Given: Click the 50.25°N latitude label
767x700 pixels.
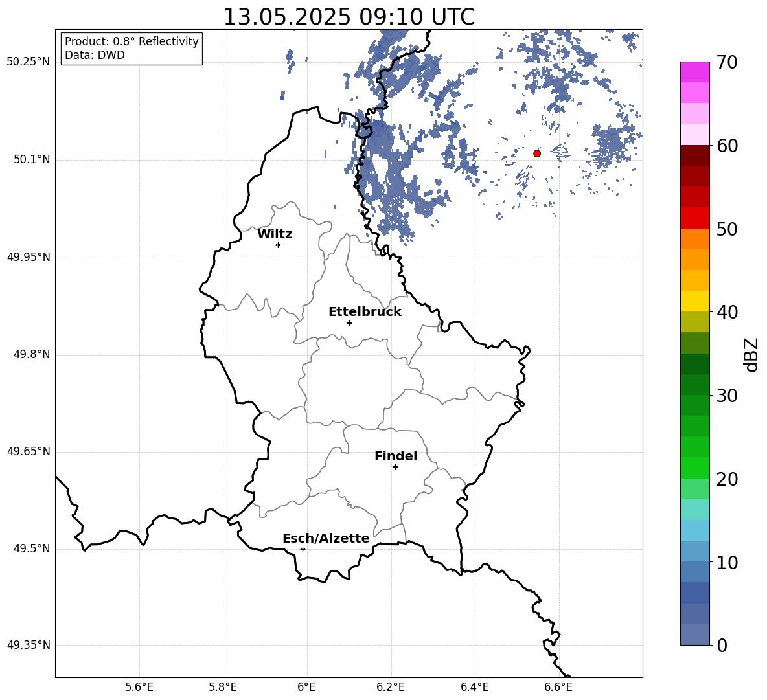Looking at the screenshot, I should tap(29, 62).
